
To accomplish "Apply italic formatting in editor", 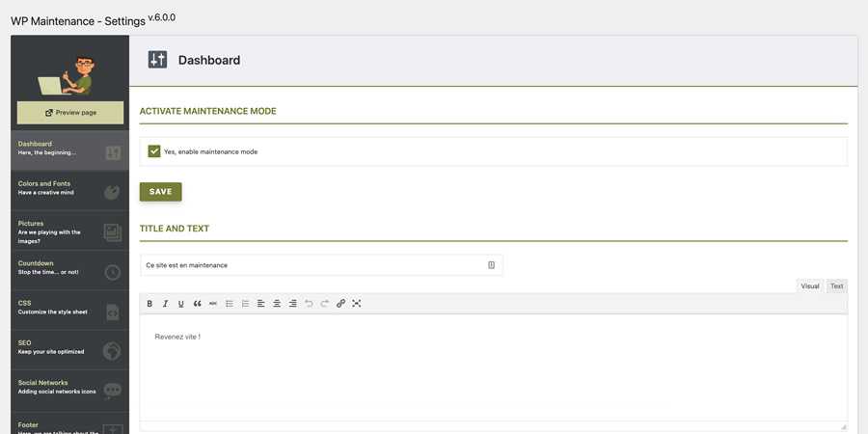I will coord(165,304).
